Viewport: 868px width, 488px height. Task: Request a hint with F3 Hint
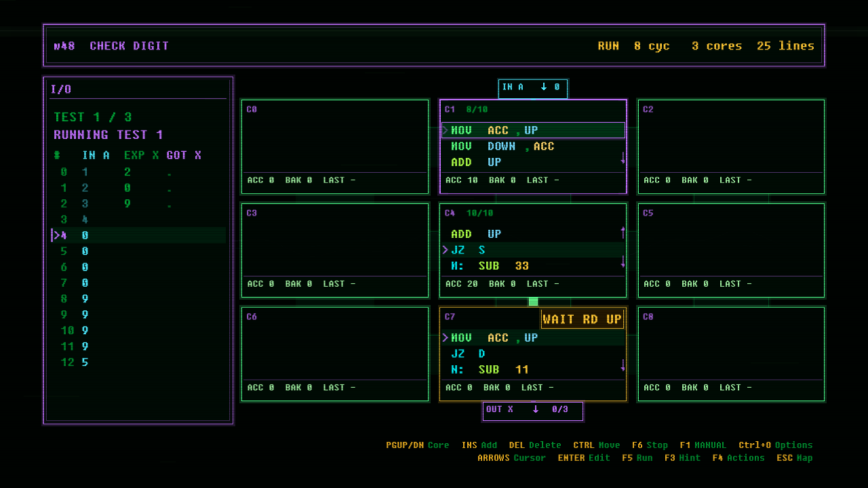coord(682,457)
